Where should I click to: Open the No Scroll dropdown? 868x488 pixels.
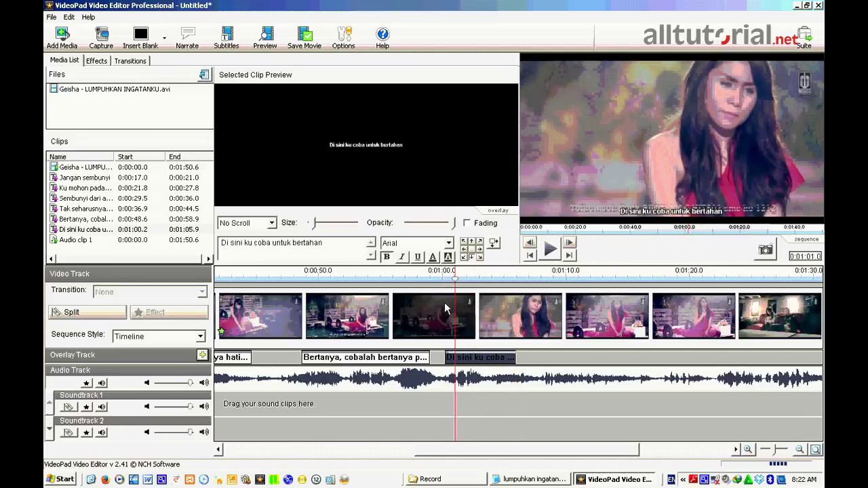coord(247,223)
